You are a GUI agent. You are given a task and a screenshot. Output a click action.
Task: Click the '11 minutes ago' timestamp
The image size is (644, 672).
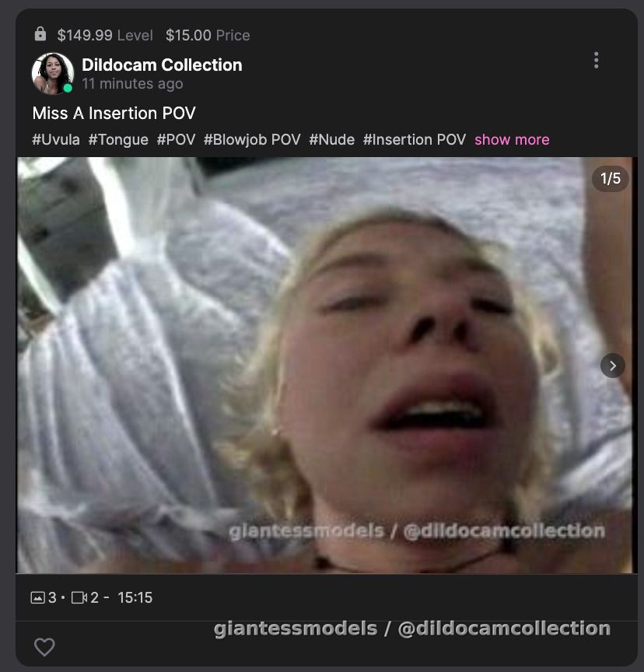coord(132,83)
